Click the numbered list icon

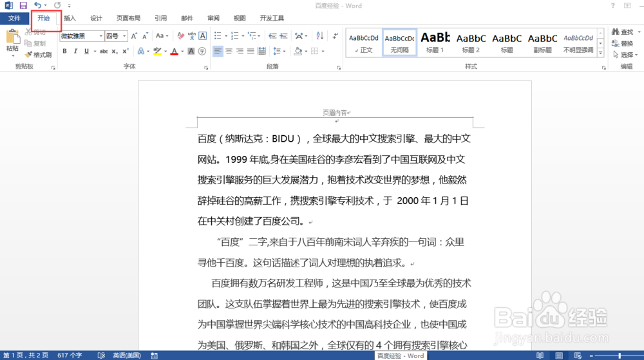pyautogui.click(x=234, y=36)
